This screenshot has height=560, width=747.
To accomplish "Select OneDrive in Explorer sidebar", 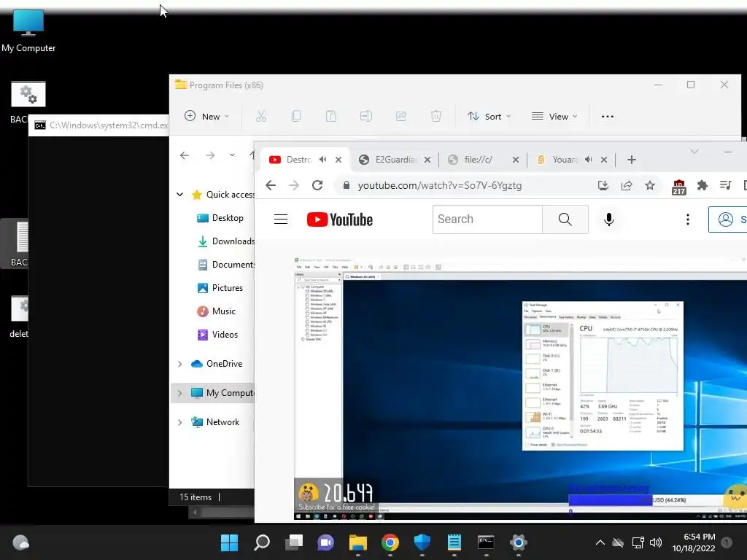I will tap(217, 363).
